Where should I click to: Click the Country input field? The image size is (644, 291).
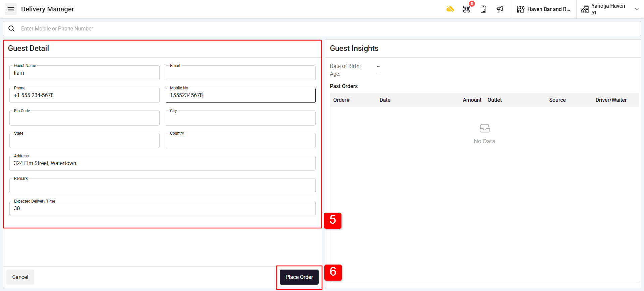pyautogui.click(x=240, y=140)
